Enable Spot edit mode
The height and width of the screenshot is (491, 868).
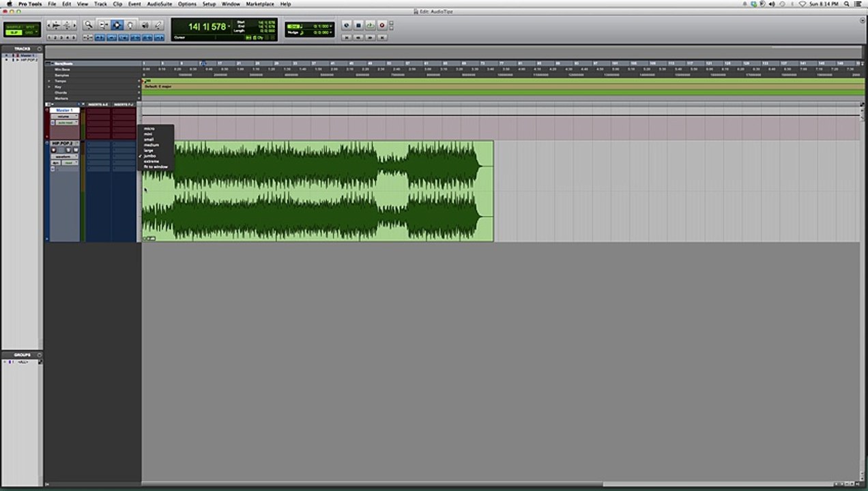pyautogui.click(x=29, y=27)
